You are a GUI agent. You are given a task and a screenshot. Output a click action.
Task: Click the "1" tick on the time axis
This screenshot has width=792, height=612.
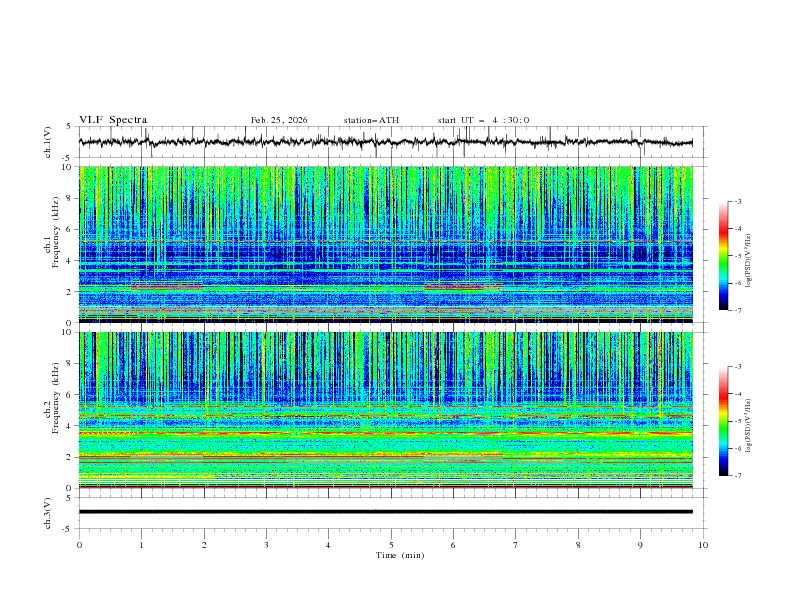pyautogui.click(x=141, y=545)
